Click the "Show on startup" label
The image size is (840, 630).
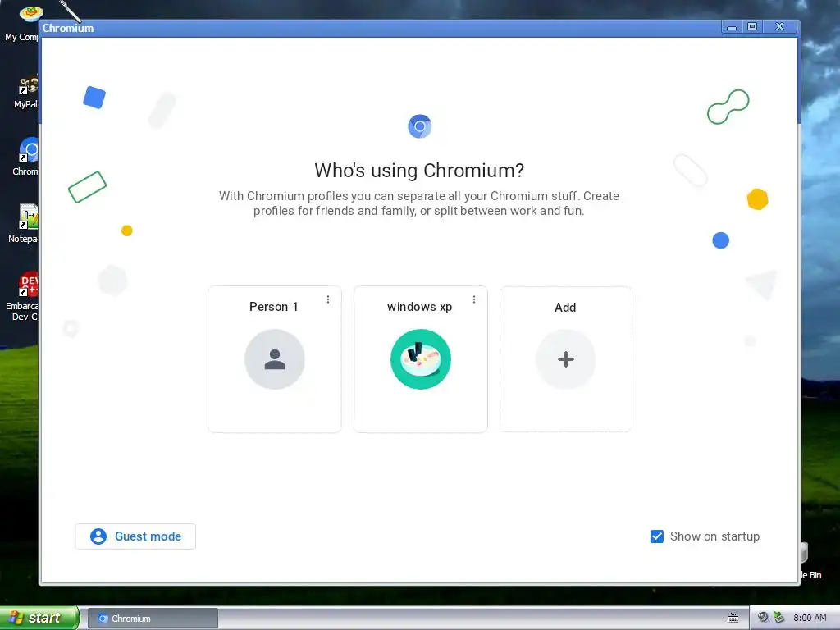click(714, 536)
